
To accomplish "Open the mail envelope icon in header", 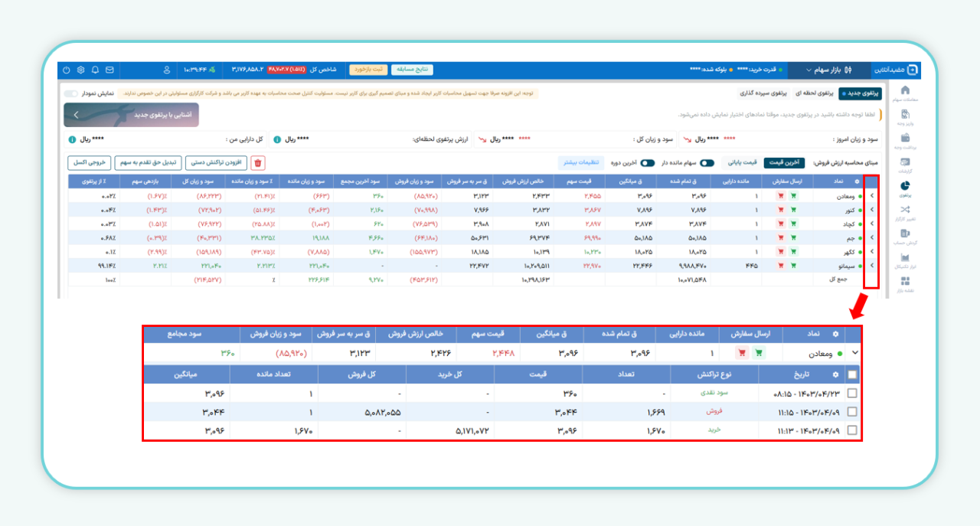I will click(109, 70).
